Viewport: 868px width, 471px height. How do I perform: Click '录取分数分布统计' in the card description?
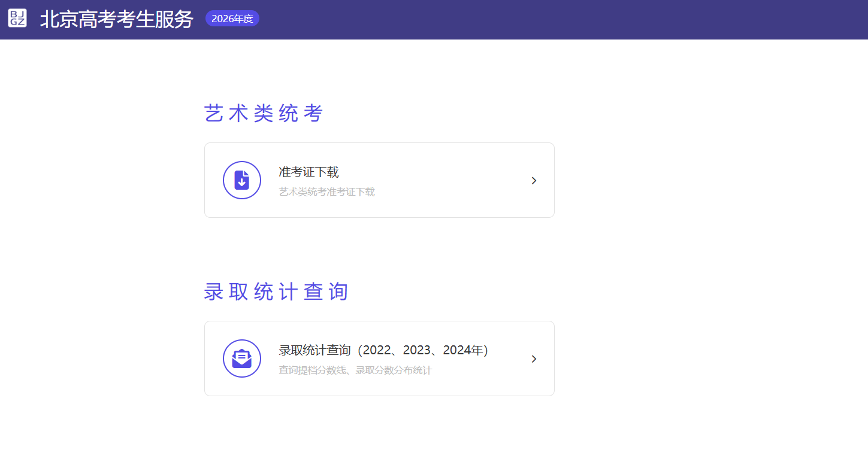[x=394, y=370]
